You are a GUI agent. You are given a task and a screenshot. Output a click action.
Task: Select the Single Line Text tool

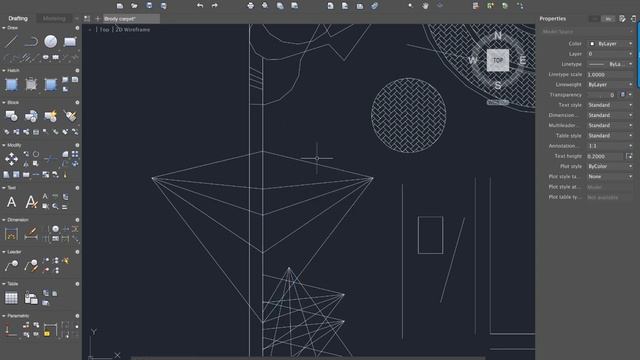tap(31, 202)
